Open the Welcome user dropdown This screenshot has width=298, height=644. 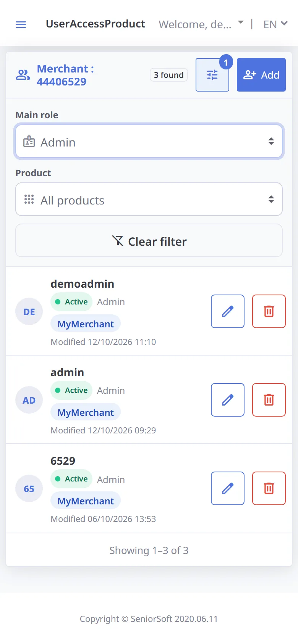coord(201,24)
